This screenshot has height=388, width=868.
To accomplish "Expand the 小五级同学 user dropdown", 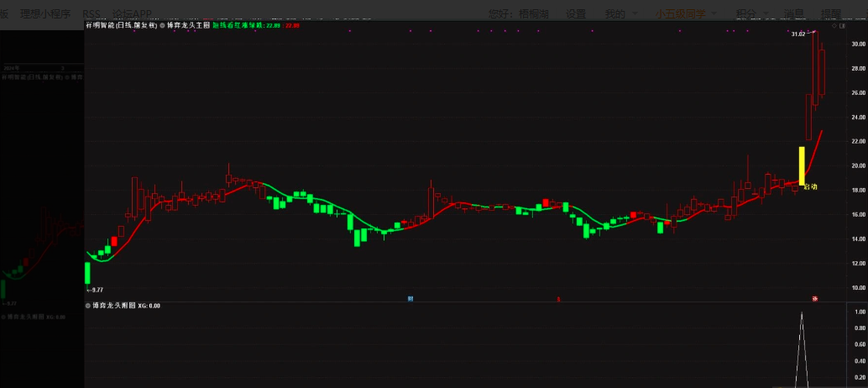I will [686, 13].
